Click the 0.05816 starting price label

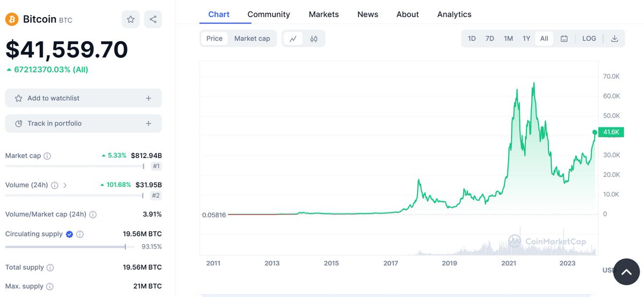pos(214,215)
